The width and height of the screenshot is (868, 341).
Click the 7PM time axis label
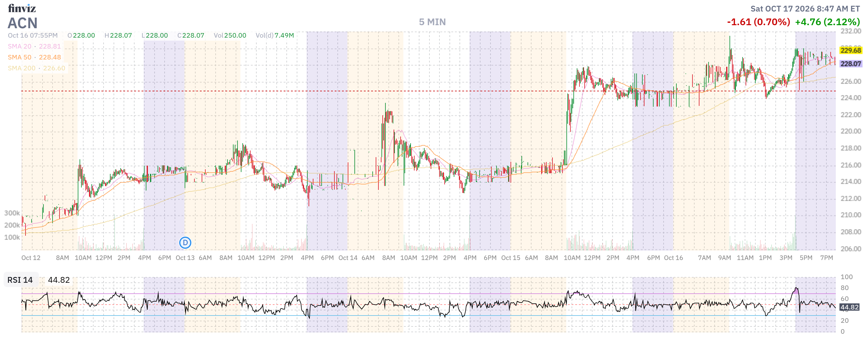pyautogui.click(x=826, y=258)
